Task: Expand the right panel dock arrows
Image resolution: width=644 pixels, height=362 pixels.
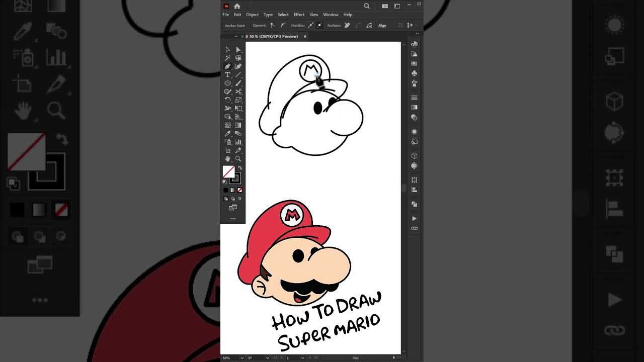Action: coord(417,33)
